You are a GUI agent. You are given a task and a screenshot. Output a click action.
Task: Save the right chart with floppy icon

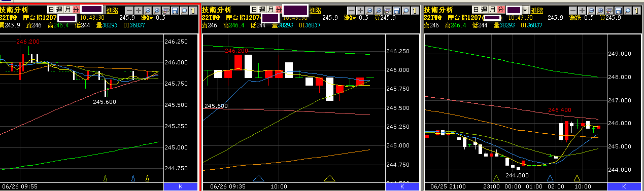(x=619, y=10)
